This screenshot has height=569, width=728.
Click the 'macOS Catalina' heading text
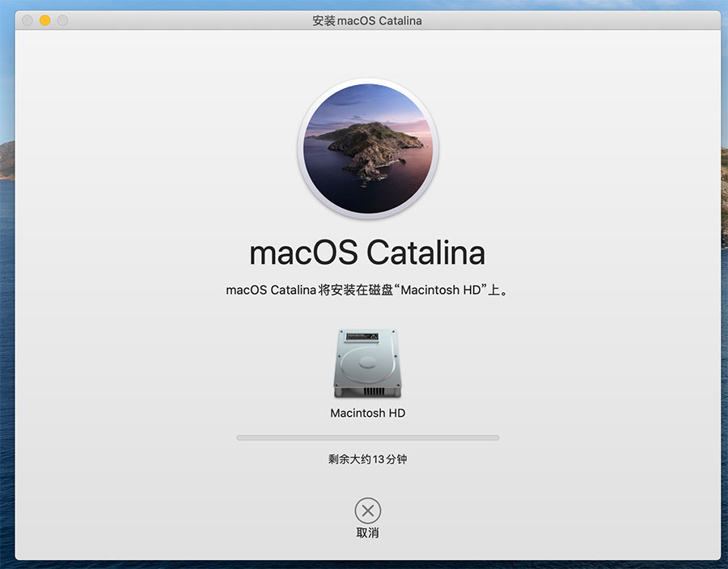(367, 253)
